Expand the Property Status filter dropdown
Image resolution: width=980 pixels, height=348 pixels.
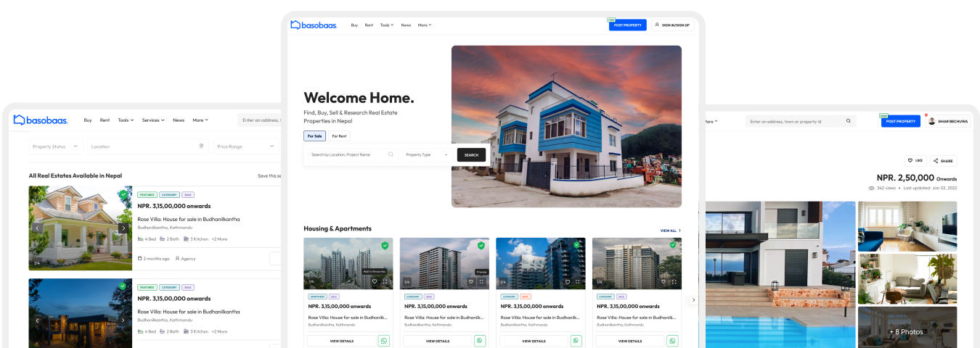click(x=57, y=146)
